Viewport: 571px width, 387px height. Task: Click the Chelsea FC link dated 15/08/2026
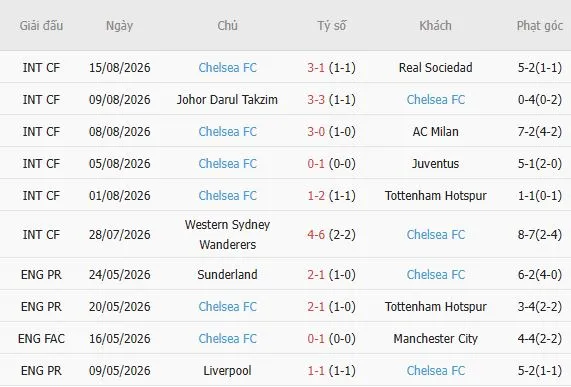[x=228, y=67]
